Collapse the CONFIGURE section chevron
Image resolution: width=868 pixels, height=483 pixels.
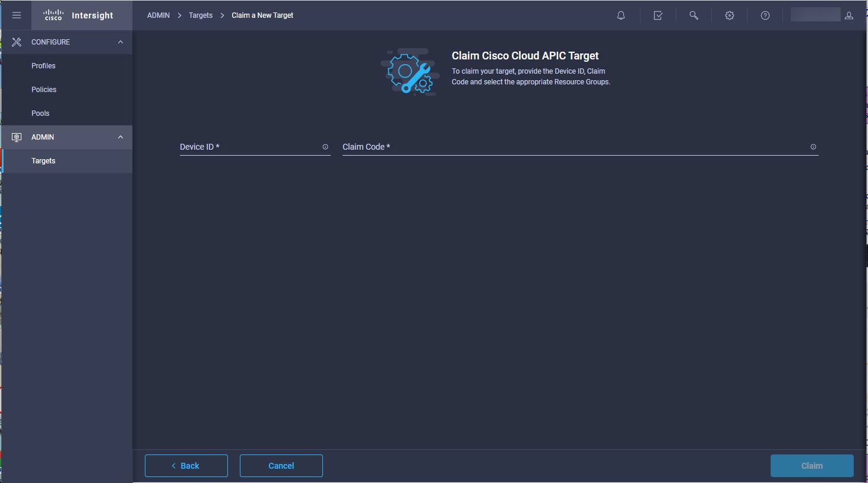tap(121, 42)
